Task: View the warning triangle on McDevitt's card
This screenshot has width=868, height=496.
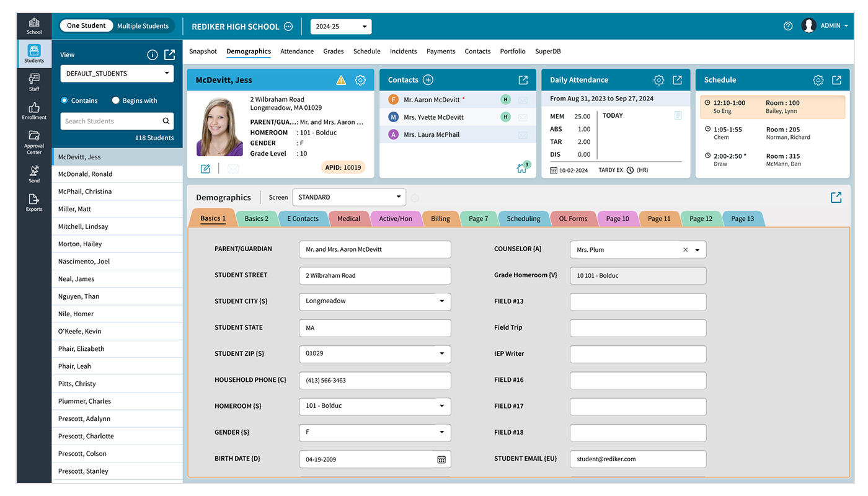Action: coord(341,79)
